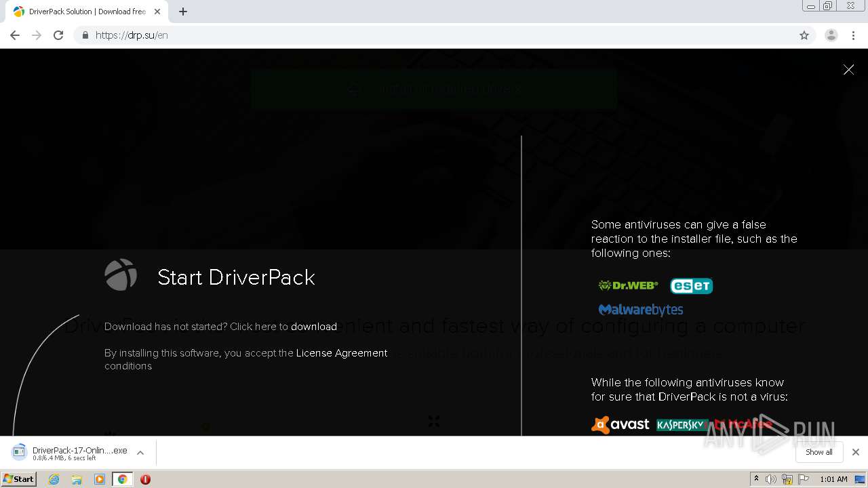Click the Malwarebytes logo
Viewport: 868px width, 488px height.
640,310
